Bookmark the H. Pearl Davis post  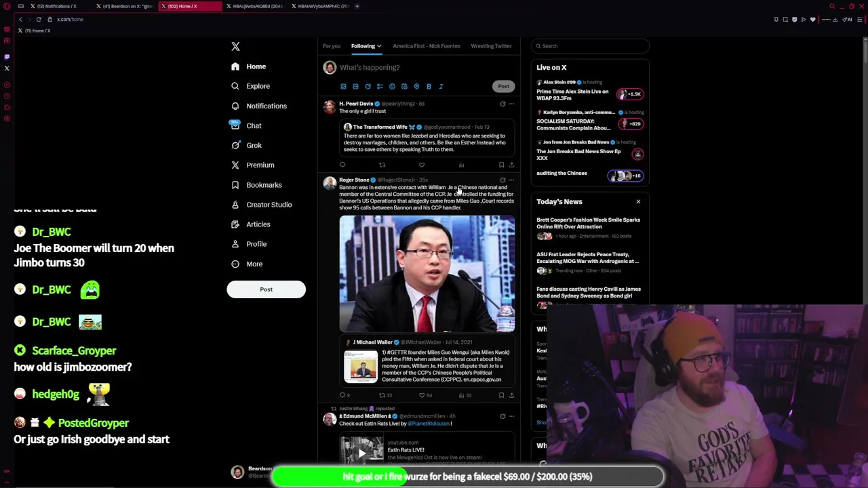coord(501,165)
